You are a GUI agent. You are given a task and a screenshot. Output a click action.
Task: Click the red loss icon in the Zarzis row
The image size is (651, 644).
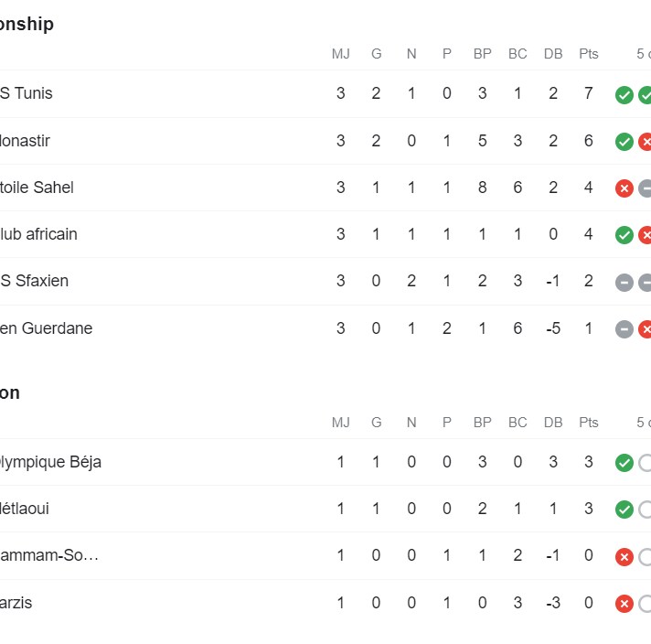(x=624, y=604)
